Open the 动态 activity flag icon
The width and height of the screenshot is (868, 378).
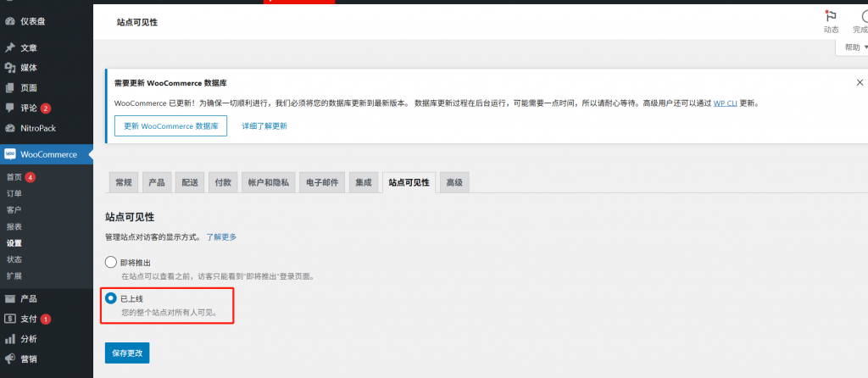tap(831, 17)
